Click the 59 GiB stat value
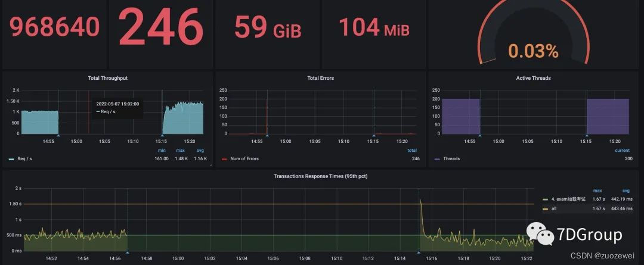The height and width of the screenshot is (265, 644). point(268,27)
